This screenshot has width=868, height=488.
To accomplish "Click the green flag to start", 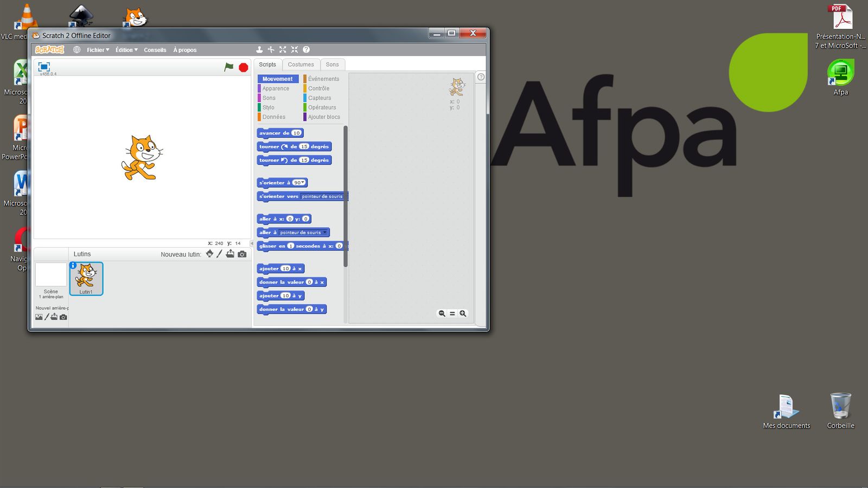I will click(x=229, y=67).
